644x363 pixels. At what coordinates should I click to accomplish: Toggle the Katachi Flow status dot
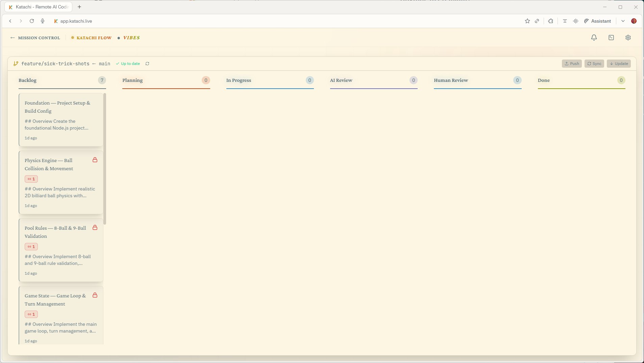(x=72, y=38)
